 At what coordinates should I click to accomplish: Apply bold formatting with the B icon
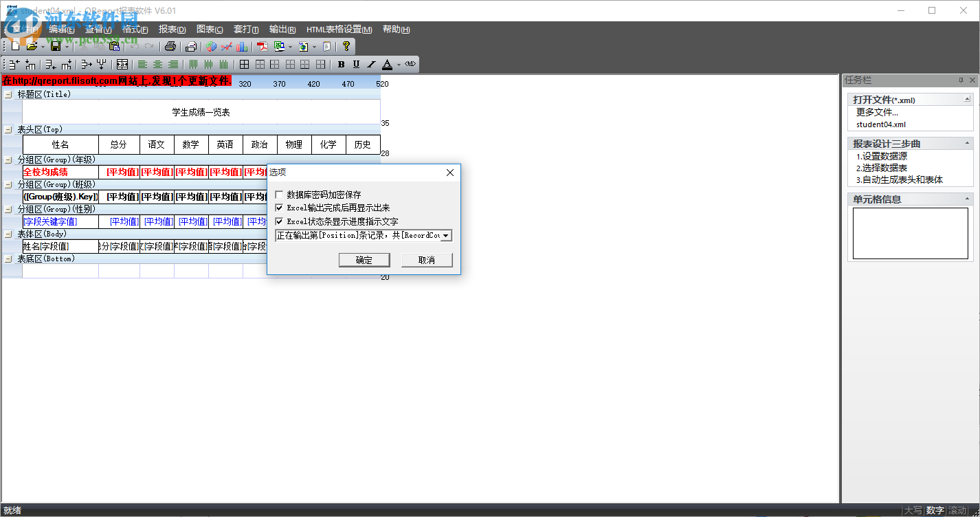[340, 64]
